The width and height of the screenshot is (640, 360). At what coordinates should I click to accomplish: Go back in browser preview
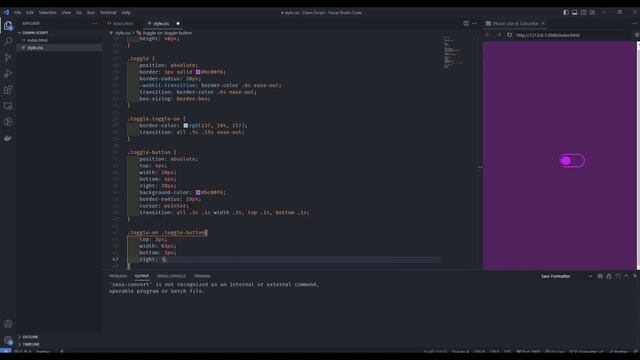[x=487, y=35]
